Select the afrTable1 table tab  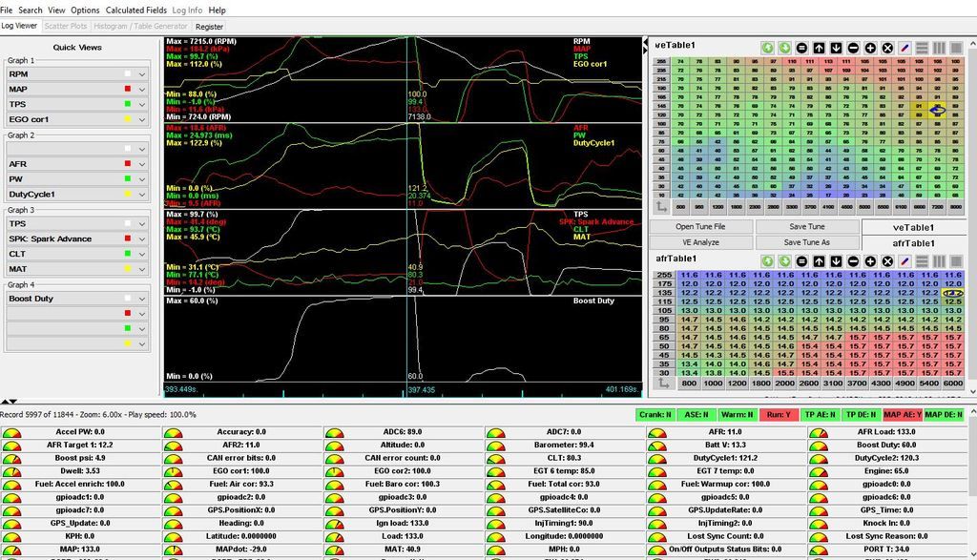[x=913, y=243]
